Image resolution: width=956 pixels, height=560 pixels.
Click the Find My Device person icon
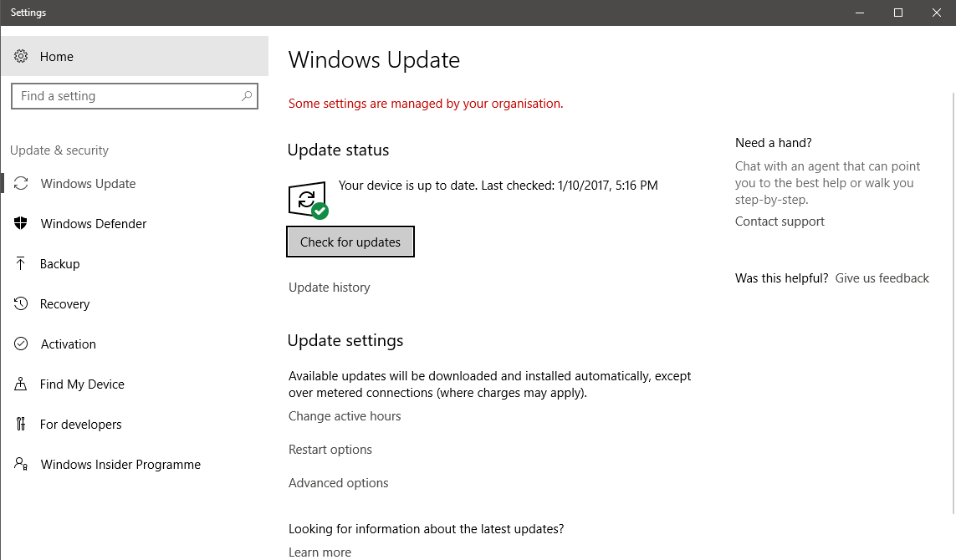pos(21,384)
